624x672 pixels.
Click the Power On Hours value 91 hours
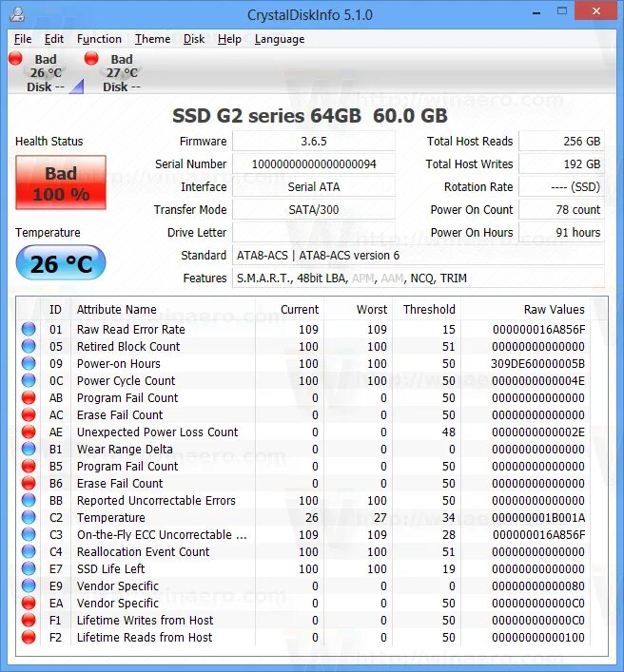[x=561, y=232]
